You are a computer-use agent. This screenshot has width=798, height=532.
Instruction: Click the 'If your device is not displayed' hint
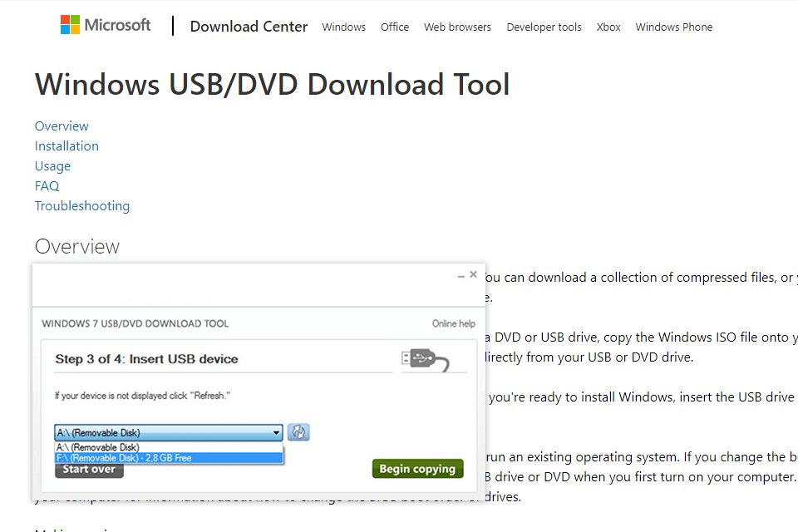point(142,396)
